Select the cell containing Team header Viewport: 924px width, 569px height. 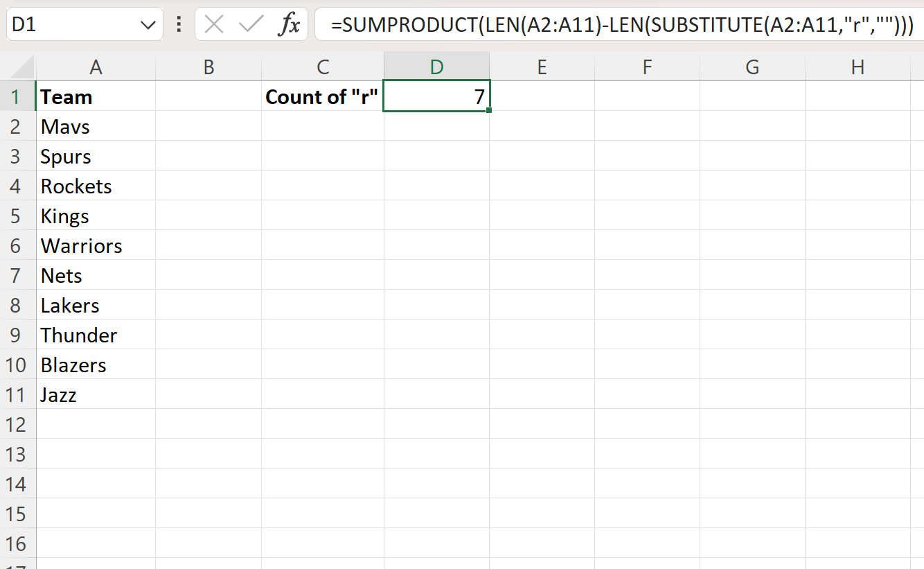tap(96, 96)
